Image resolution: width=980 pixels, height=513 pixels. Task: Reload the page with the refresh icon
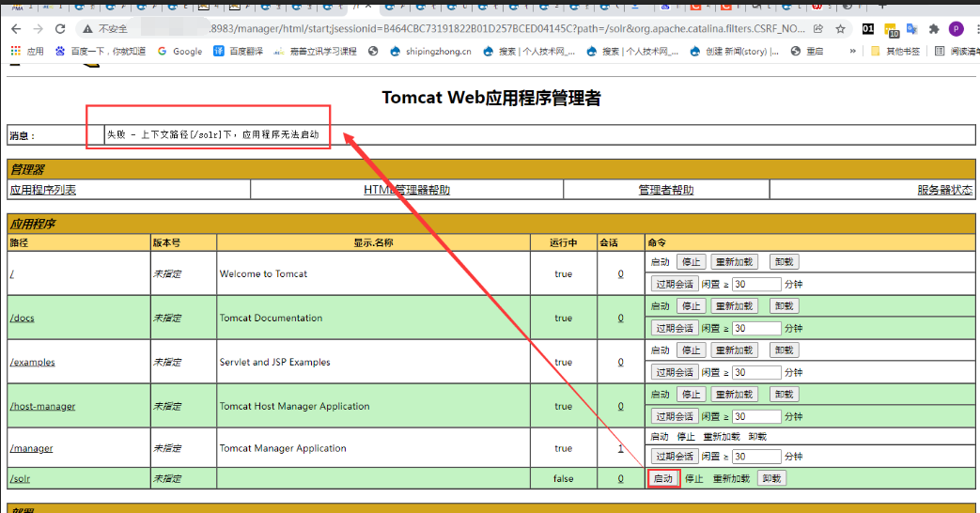tap(60, 29)
